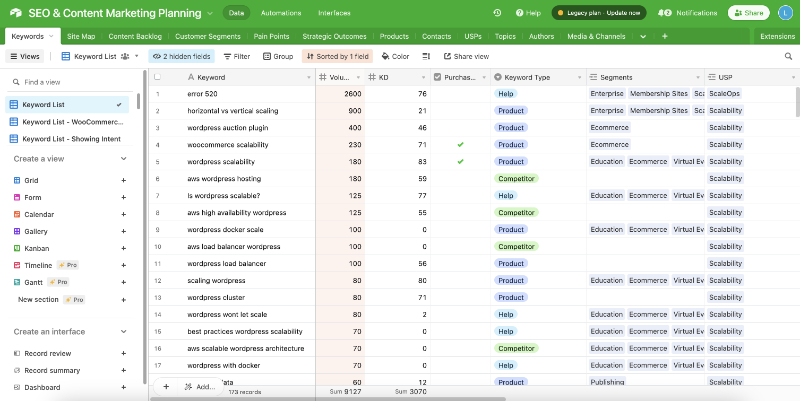Click the horizontal scrollbar at bottom

(328, 399)
